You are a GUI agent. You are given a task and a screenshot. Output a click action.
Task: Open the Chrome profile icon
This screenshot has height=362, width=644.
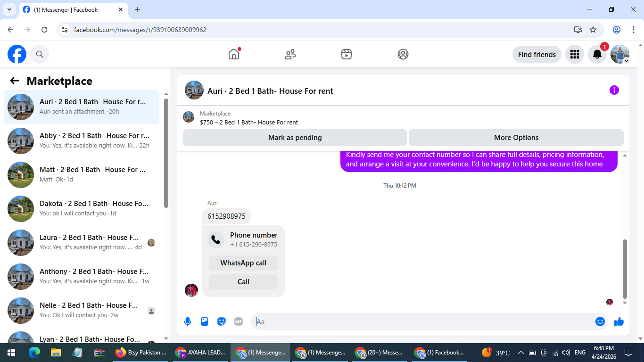pos(617,30)
